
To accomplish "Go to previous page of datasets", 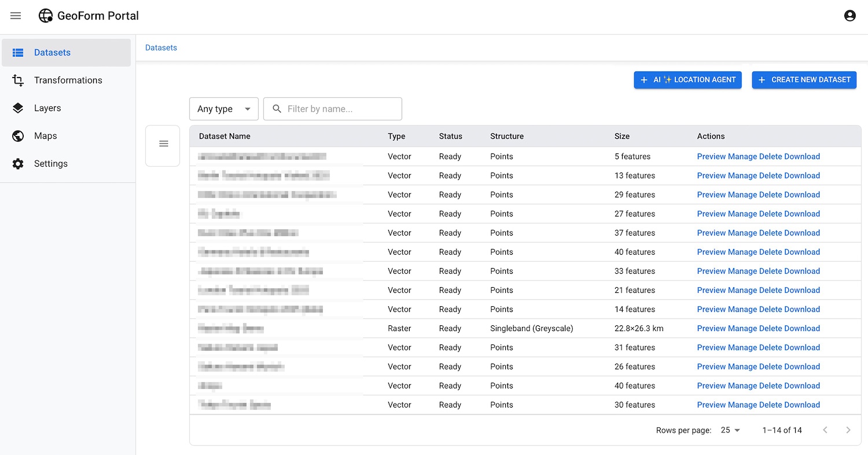I will point(825,430).
